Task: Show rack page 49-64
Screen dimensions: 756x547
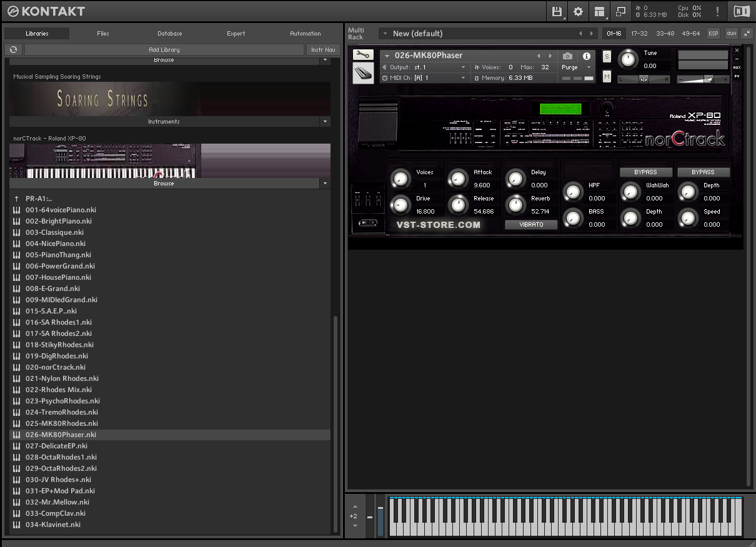Action: pyautogui.click(x=690, y=33)
